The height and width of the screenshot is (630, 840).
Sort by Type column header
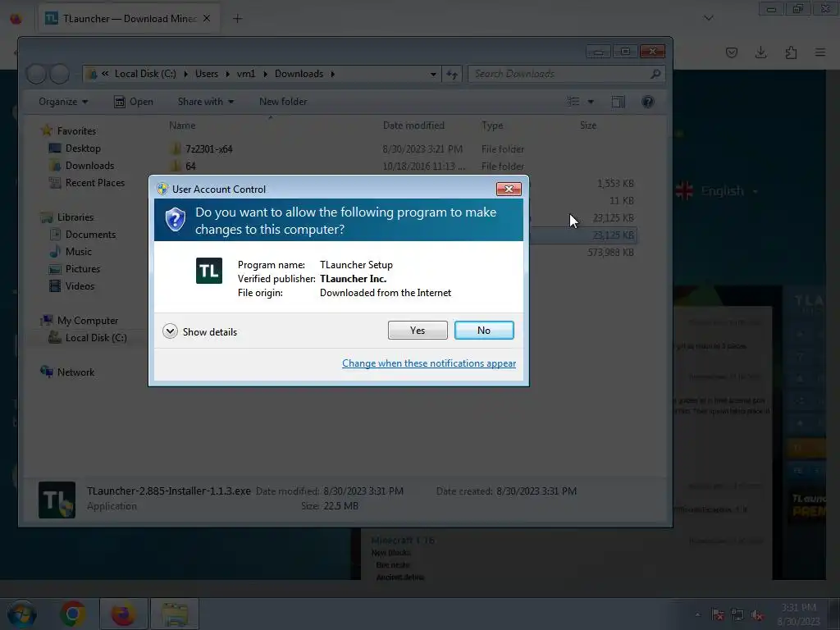pos(492,126)
